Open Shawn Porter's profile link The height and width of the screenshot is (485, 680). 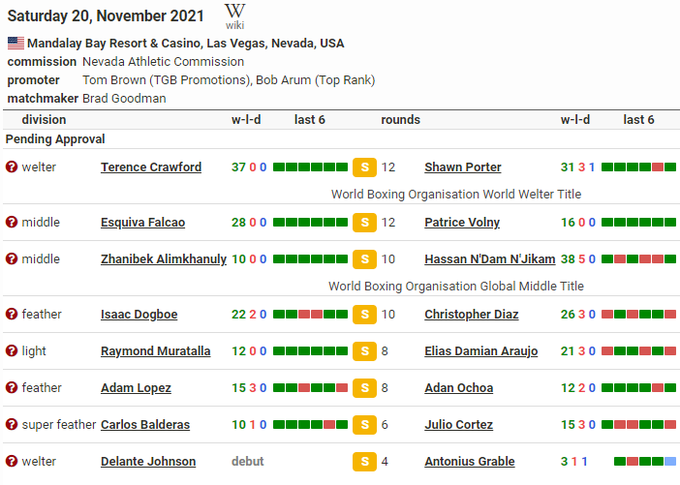click(x=463, y=167)
